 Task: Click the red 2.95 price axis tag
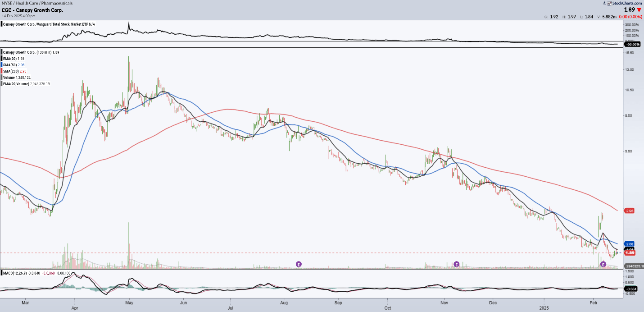[x=630, y=211]
